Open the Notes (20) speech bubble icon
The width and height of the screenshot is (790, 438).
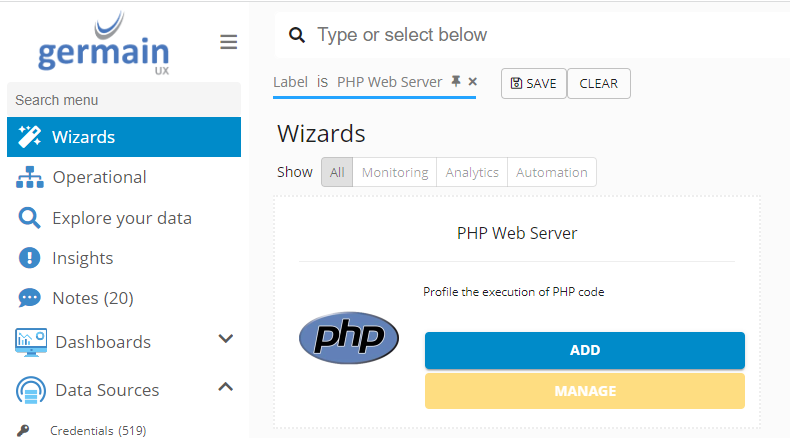tap(30, 298)
